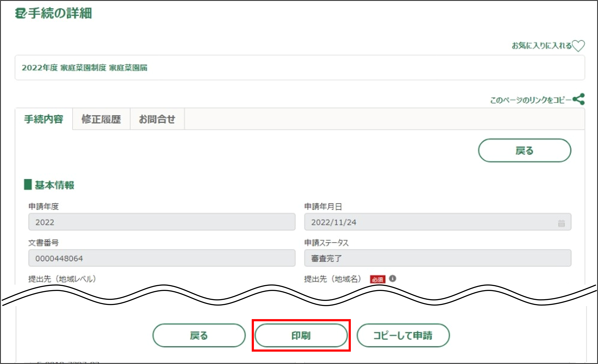Viewport: 598px width, 364px height.
Task: Click このページのリンクをコピー text link
Action: [x=531, y=100]
